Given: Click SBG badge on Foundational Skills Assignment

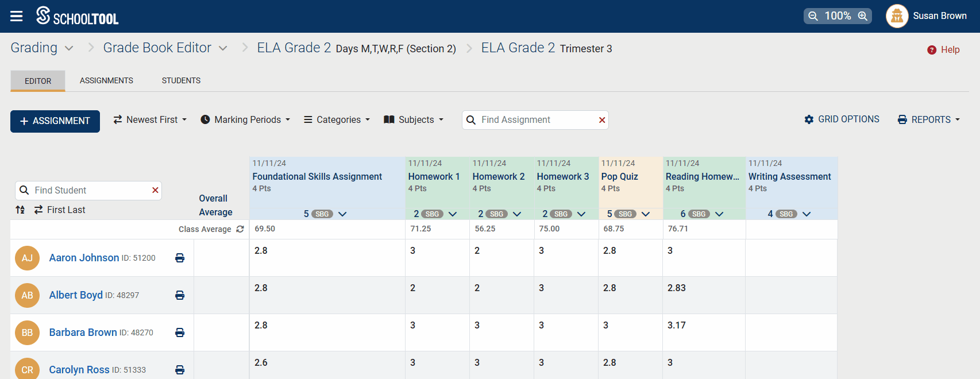Looking at the screenshot, I should click(322, 214).
